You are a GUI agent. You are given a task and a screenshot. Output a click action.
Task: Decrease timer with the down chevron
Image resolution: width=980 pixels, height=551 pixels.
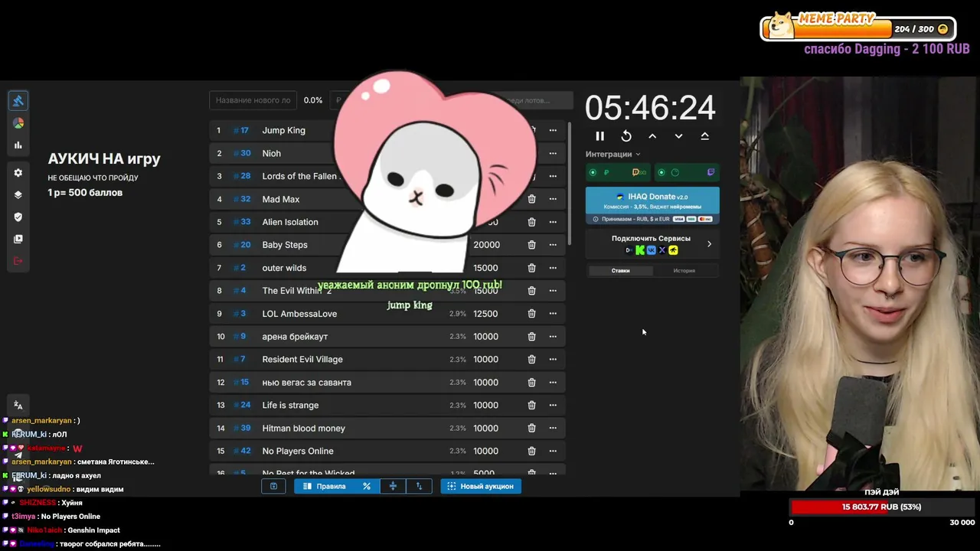[x=678, y=136]
